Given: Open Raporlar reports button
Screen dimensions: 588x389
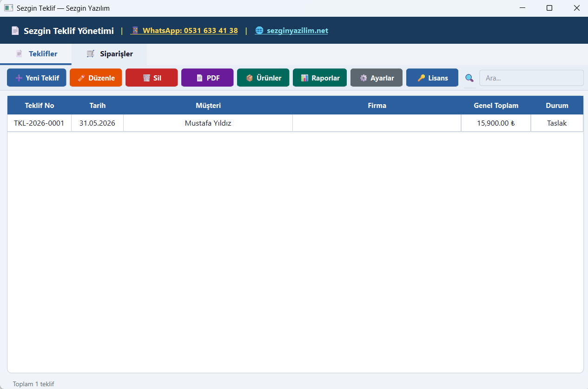Looking at the screenshot, I should coord(320,78).
